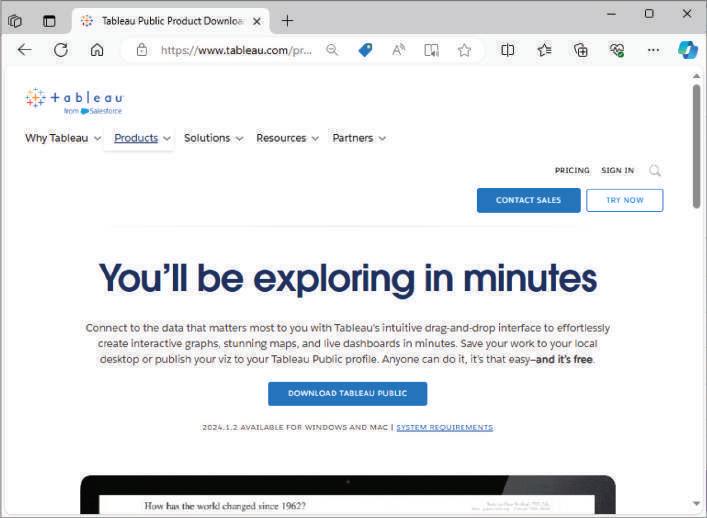707x518 pixels.
Task: Expand the Why Tableau menu
Action: 63,138
